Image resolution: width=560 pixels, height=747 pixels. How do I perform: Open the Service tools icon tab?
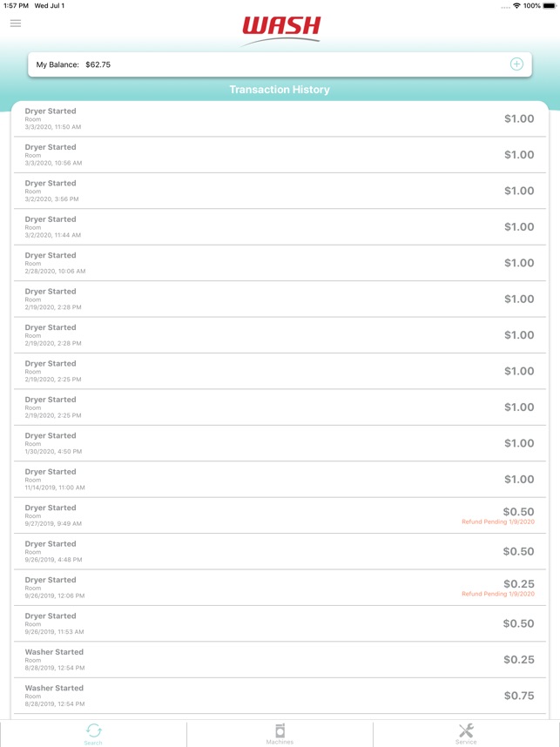466,734
